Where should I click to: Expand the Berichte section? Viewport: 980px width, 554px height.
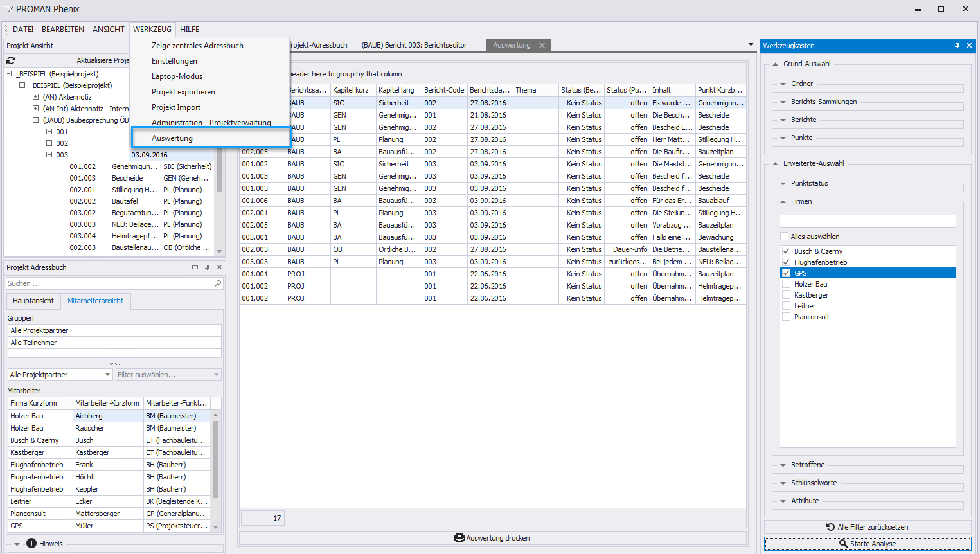tap(783, 120)
